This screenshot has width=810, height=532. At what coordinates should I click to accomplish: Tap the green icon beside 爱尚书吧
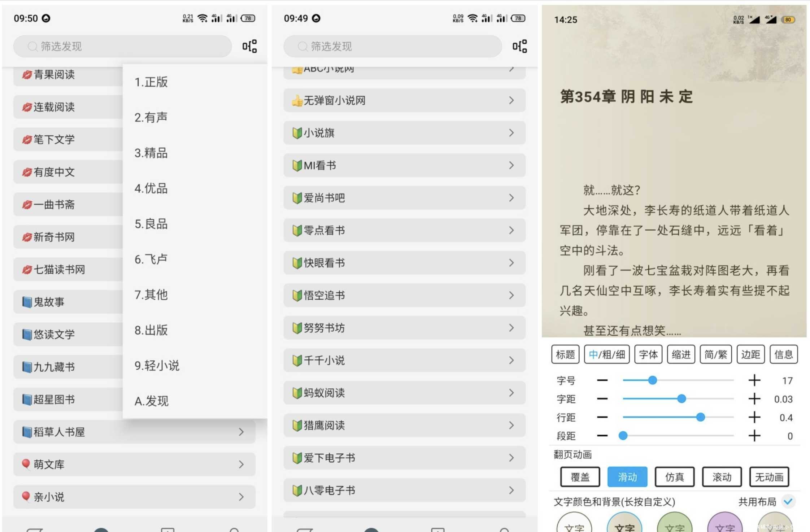pyautogui.click(x=297, y=198)
